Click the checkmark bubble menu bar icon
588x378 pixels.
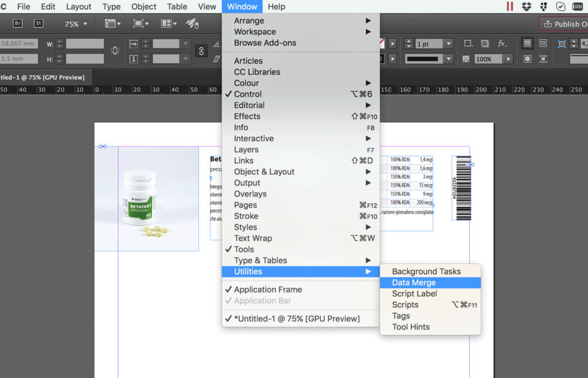point(560,6)
